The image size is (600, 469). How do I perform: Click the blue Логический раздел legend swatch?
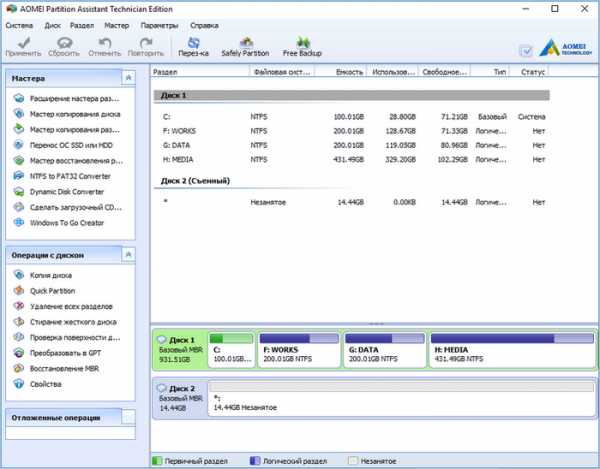(255, 461)
